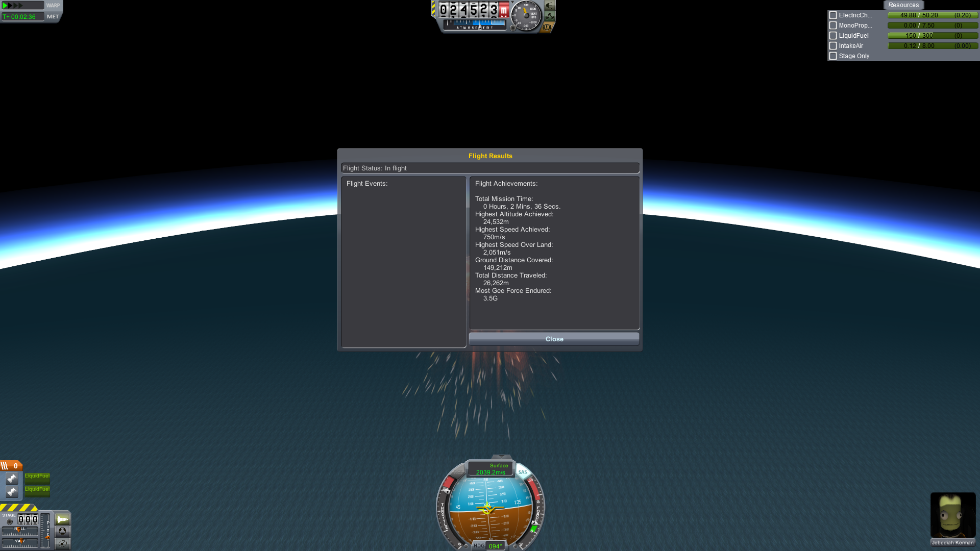Image resolution: width=980 pixels, height=551 pixels.
Task: Click Jebediah Kerman crew portrait
Action: [x=952, y=515]
